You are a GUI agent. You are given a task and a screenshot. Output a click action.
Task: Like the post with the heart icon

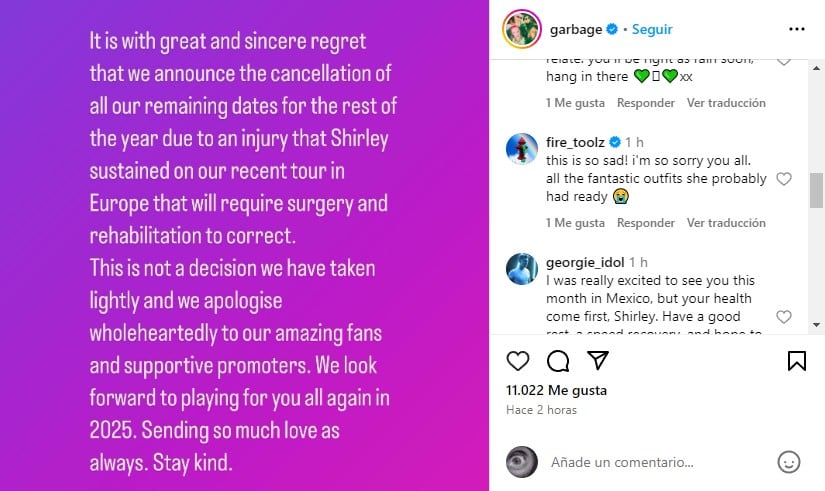pos(517,361)
